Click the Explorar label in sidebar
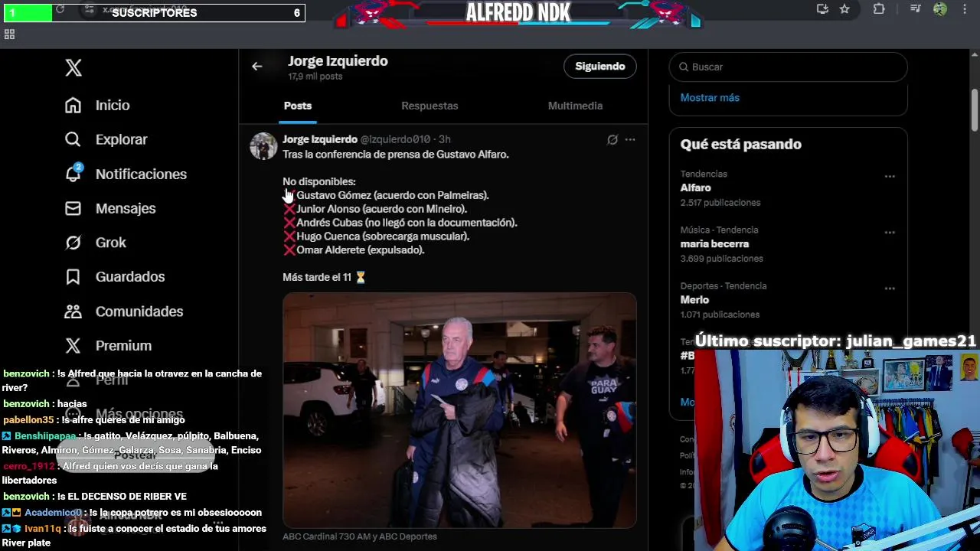 click(121, 139)
